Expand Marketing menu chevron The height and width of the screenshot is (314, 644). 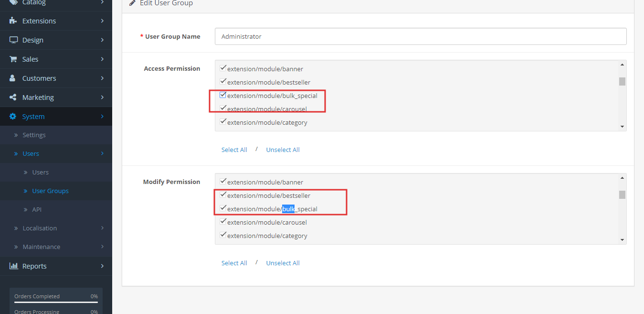102,97
